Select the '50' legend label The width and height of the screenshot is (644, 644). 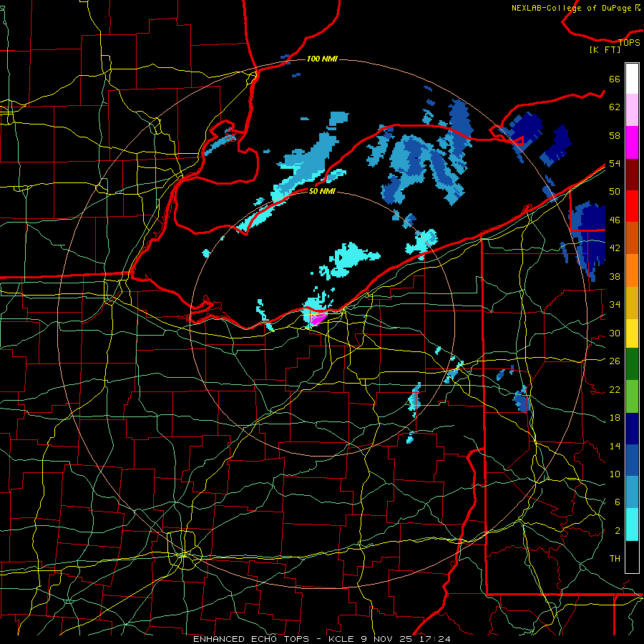[615, 192]
